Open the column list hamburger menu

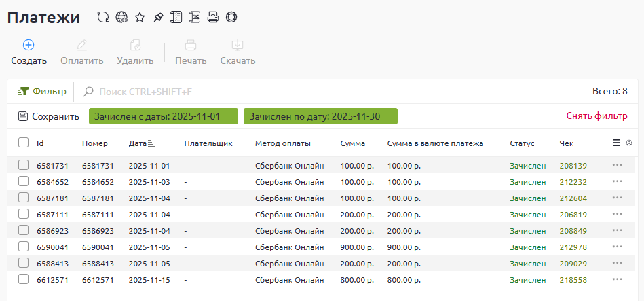tap(617, 143)
